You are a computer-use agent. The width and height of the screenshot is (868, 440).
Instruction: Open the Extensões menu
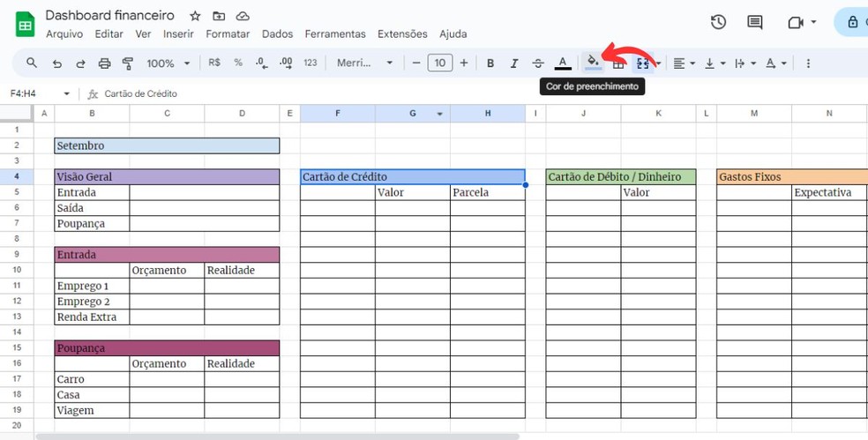coord(402,34)
